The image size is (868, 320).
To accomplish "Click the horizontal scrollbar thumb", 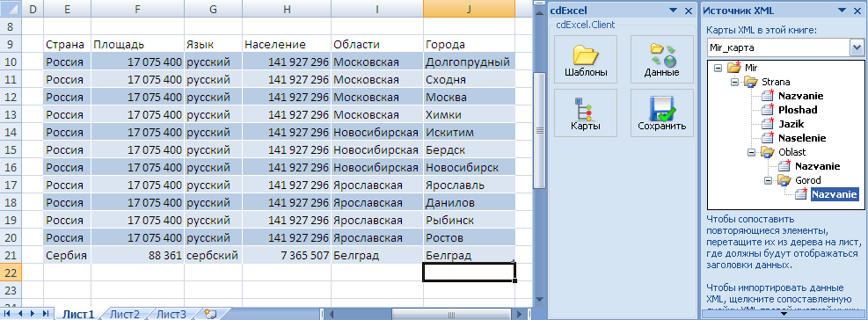I will point(451,314).
